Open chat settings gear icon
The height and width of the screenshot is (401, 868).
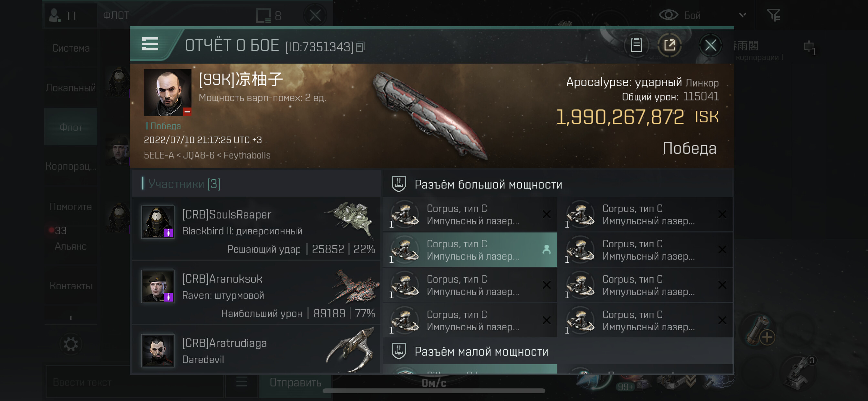click(x=71, y=344)
